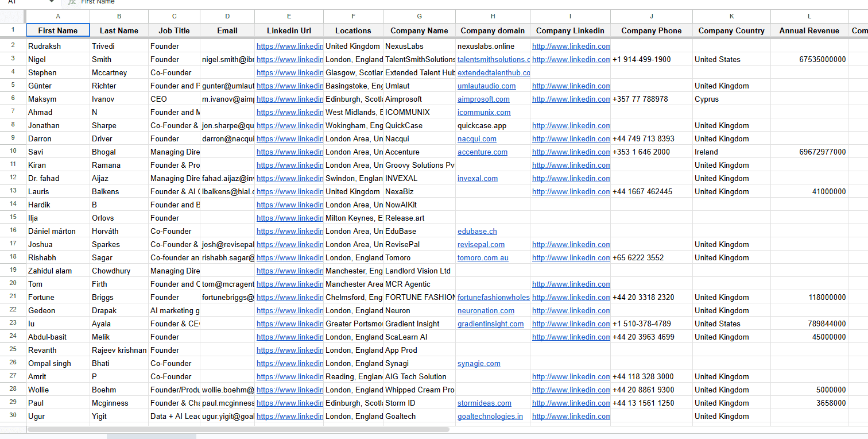Select the cell containing "Rudraksh"
868x439 pixels.
coord(58,46)
